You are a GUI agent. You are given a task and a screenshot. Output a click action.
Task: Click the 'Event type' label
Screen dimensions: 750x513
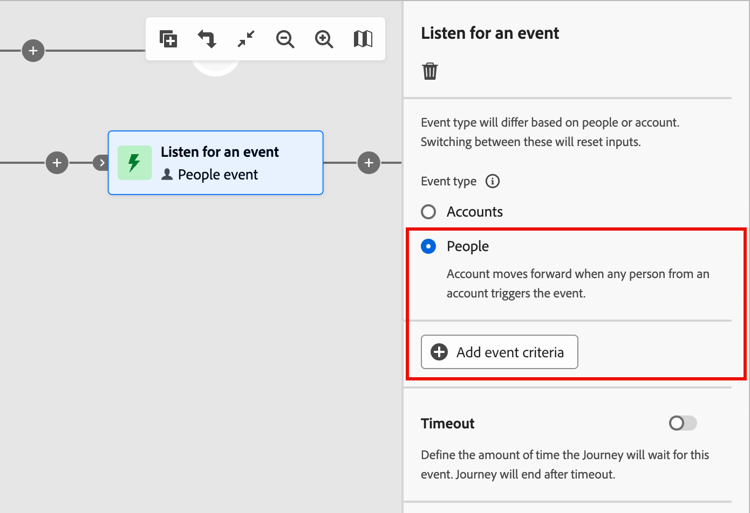(x=449, y=181)
